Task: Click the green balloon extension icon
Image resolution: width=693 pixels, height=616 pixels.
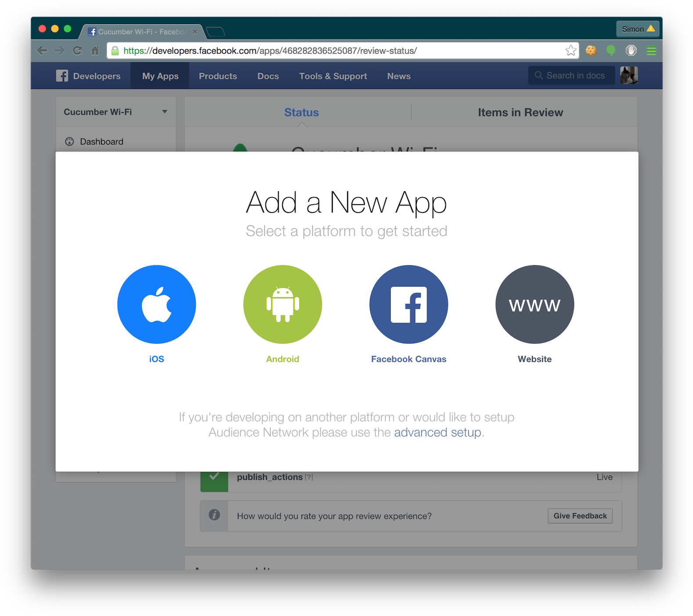Action: pyautogui.click(x=611, y=50)
